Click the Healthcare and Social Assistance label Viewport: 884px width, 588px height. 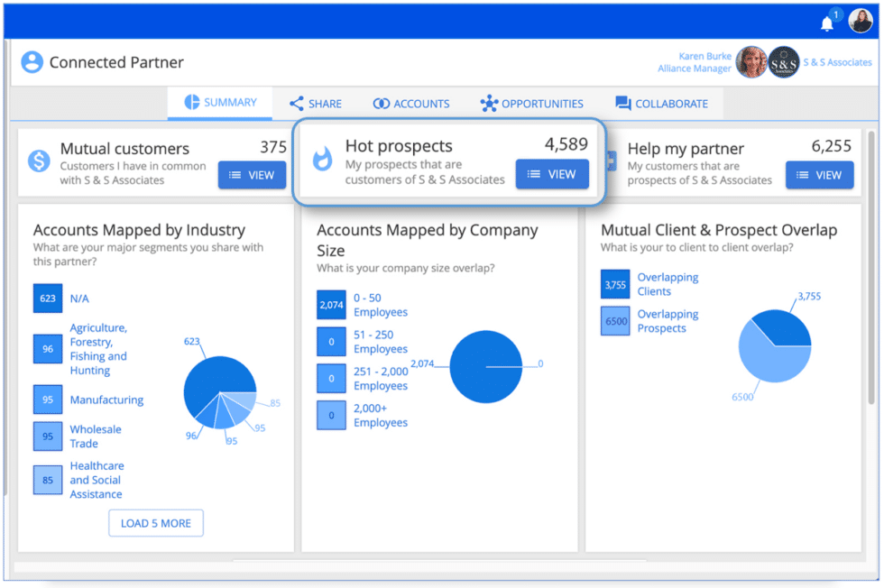point(97,480)
